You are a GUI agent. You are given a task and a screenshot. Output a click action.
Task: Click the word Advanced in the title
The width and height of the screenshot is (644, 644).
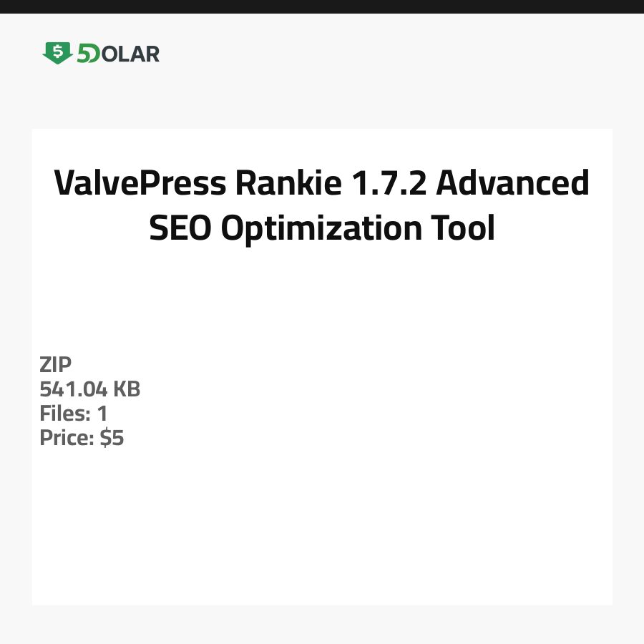point(513,184)
